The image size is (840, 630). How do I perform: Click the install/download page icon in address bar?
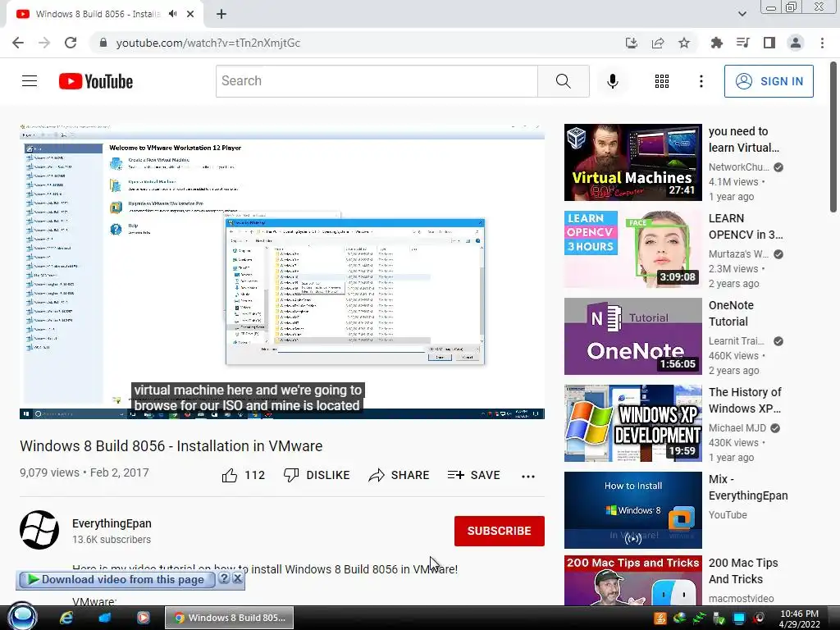click(x=632, y=43)
